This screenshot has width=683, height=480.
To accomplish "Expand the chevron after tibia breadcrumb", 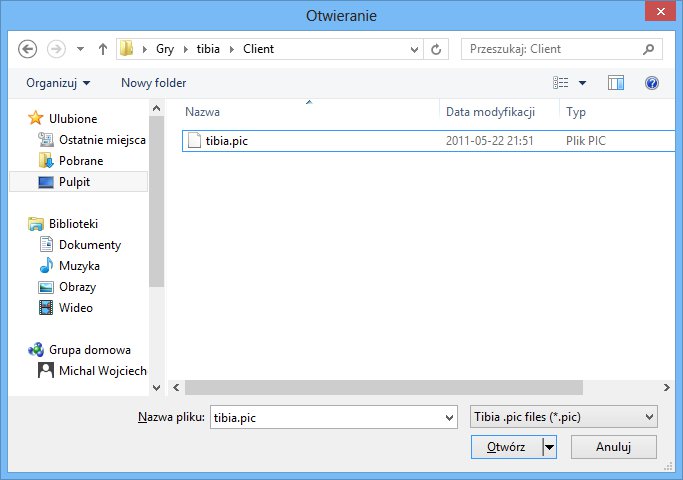I will [232, 49].
